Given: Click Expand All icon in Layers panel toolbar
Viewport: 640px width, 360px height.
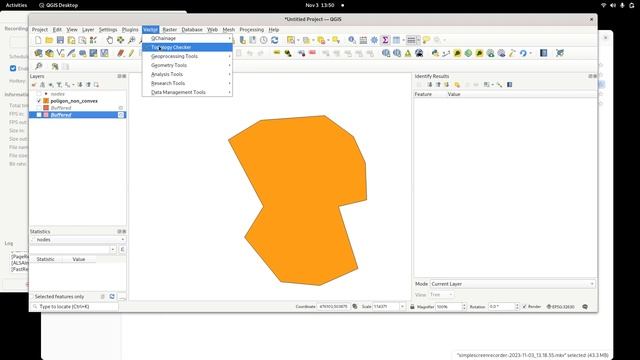Looking at the screenshot, I should [x=80, y=84].
